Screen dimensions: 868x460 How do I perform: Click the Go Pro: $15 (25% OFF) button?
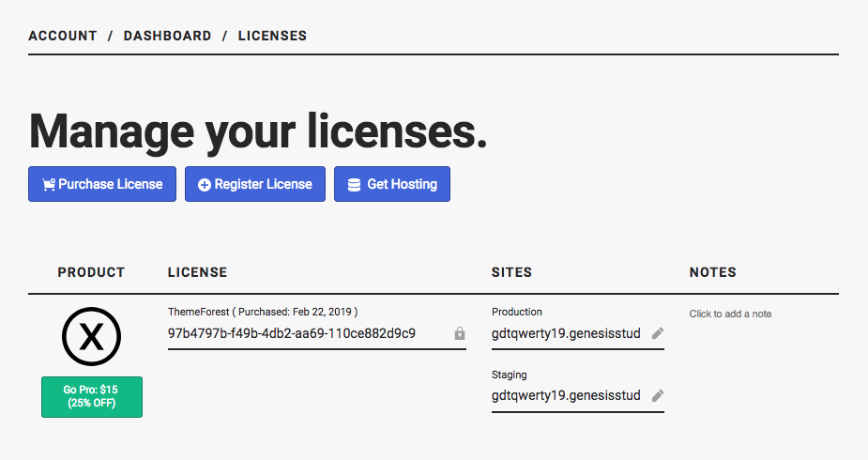92,397
